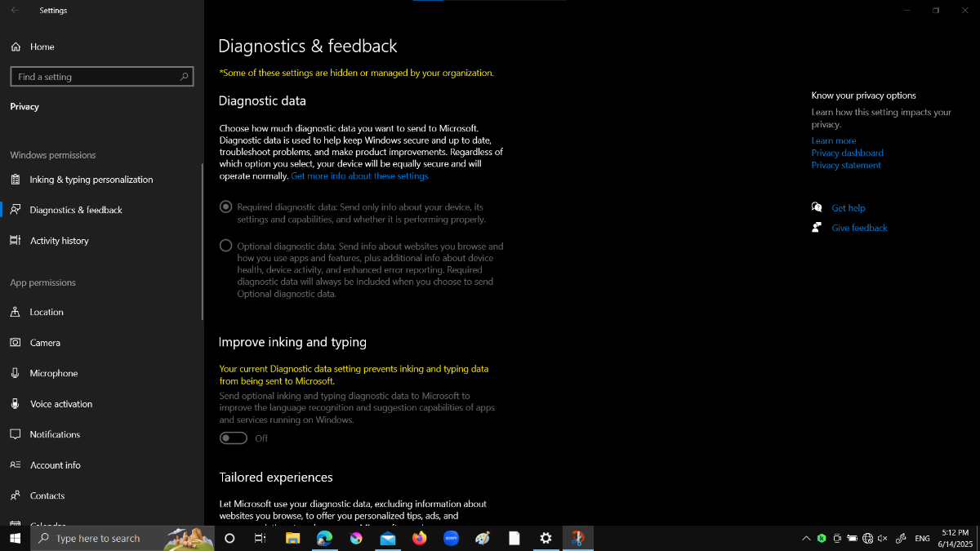This screenshot has width=980, height=551.
Task: Click the Notifications sidebar icon
Action: [x=16, y=434]
